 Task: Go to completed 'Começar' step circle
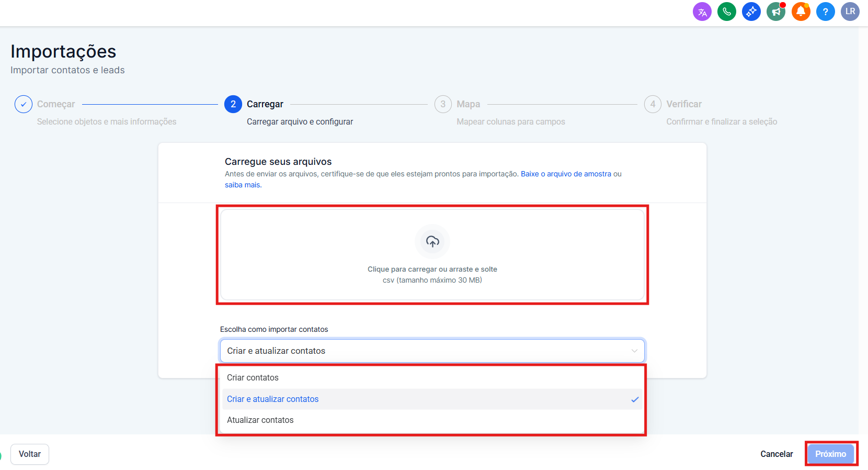(x=24, y=104)
